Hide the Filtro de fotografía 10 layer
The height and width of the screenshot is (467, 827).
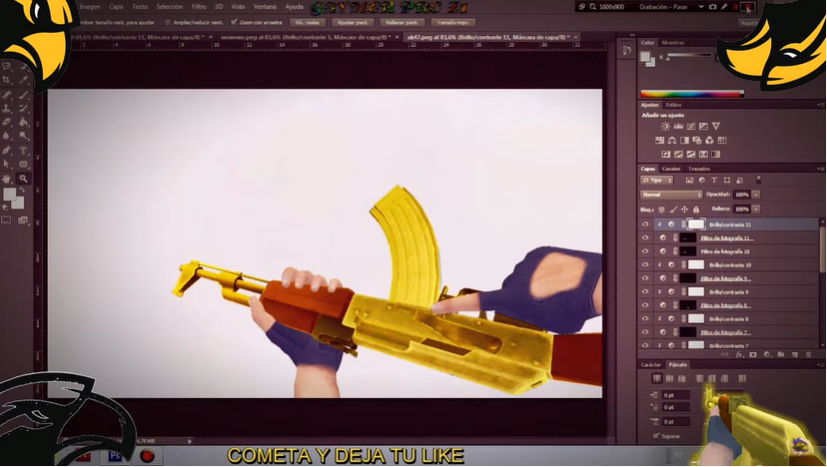click(645, 251)
